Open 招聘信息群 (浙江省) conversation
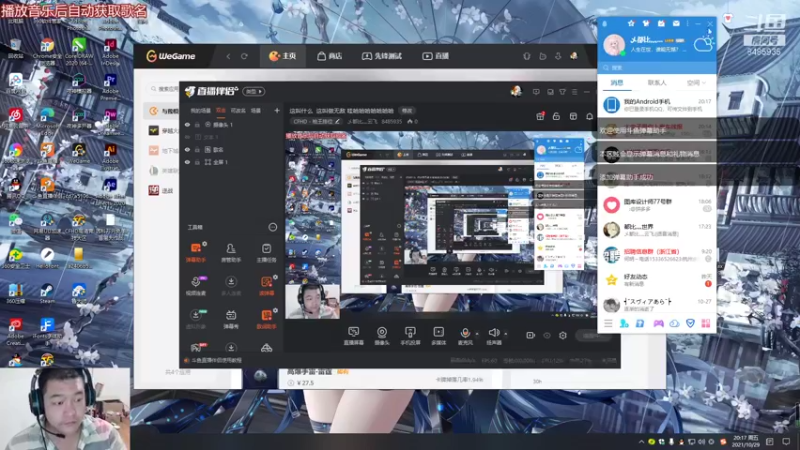The image size is (800, 450). pyautogui.click(x=657, y=255)
